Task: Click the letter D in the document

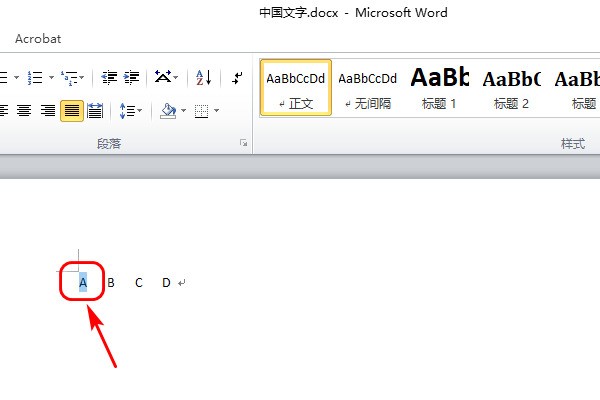Action: coord(166,283)
